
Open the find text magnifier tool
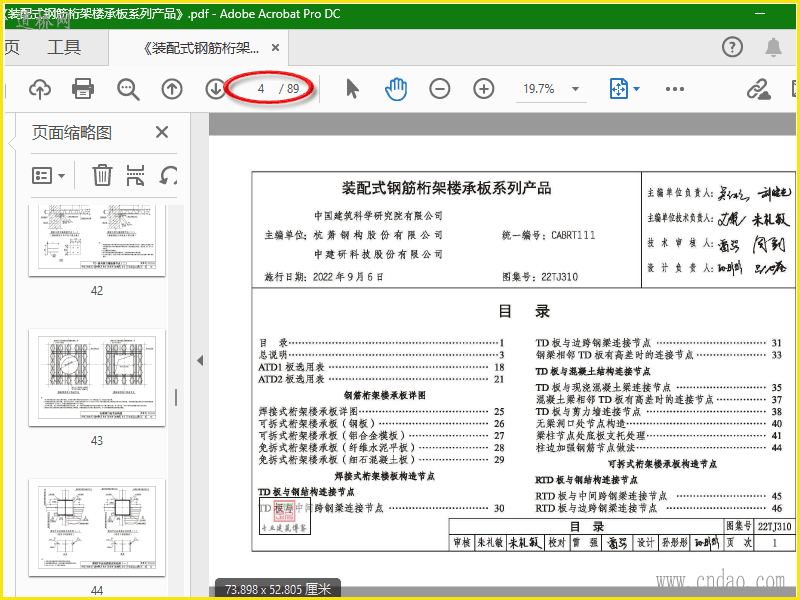pyautogui.click(x=128, y=89)
